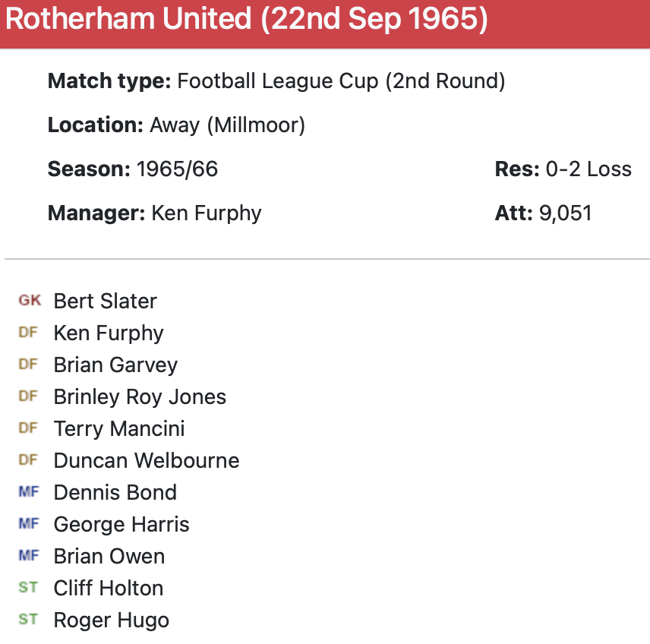Viewport: 650px width, 644px height.
Task: Click manager name Ken Furphy in details
Action: point(207,213)
